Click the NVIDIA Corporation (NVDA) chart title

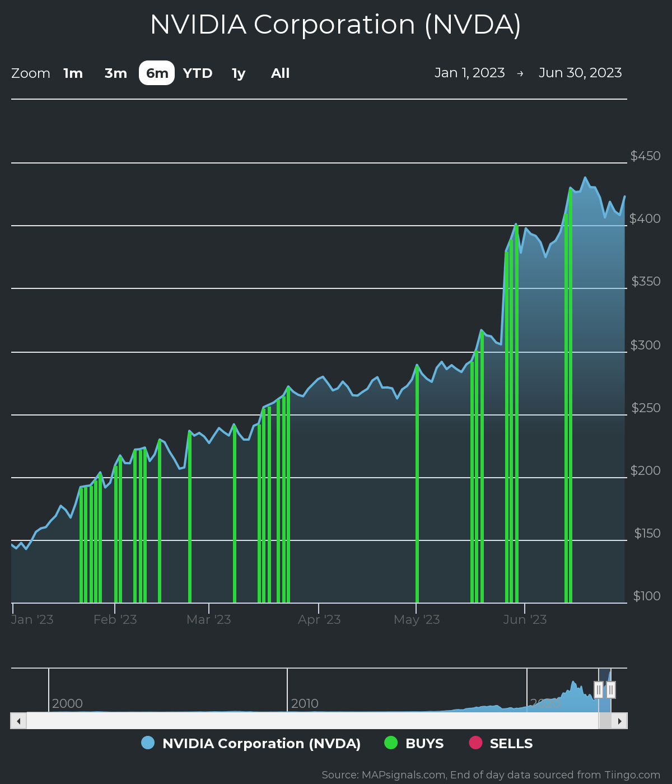pos(335,25)
